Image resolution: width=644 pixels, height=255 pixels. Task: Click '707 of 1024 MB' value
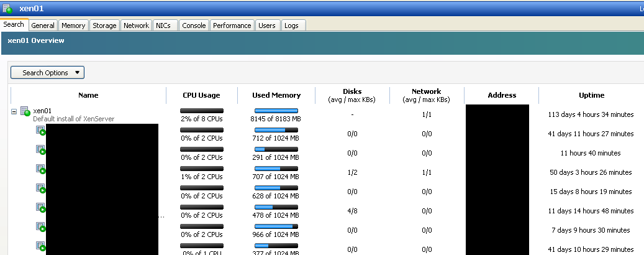(x=276, y=177)
